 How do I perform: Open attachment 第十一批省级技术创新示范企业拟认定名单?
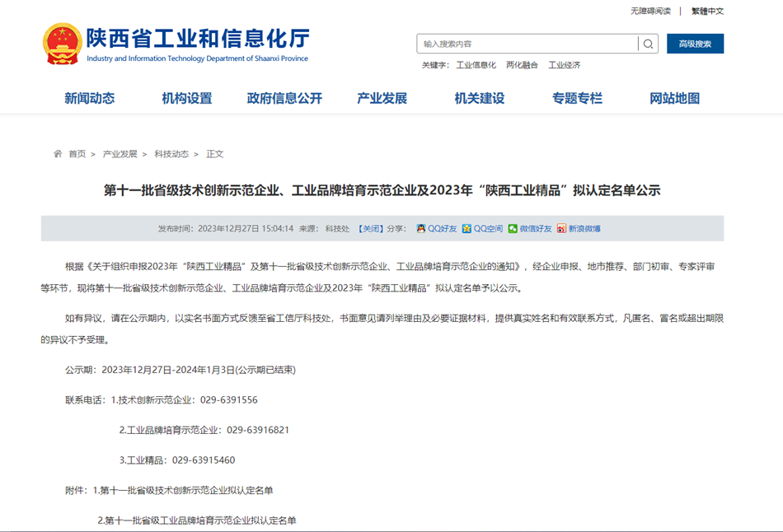point(186,491)
